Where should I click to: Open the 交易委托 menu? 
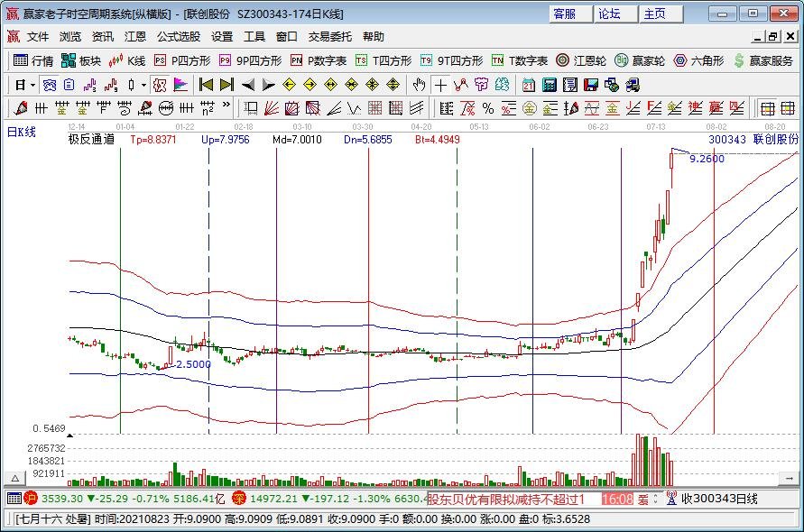330,37
